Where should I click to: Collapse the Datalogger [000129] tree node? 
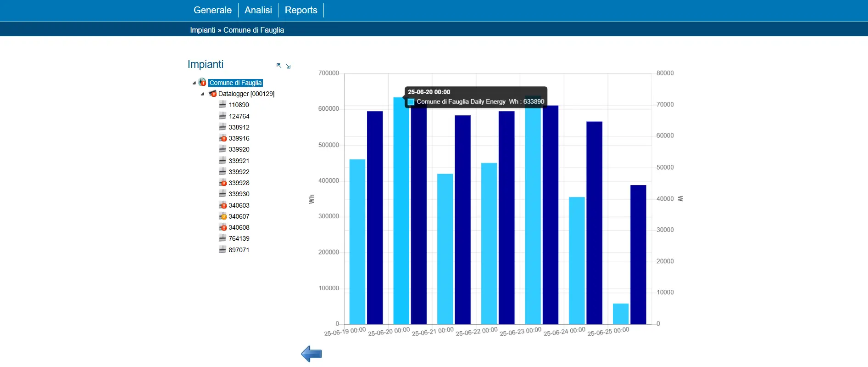click(x=203, y=94)
